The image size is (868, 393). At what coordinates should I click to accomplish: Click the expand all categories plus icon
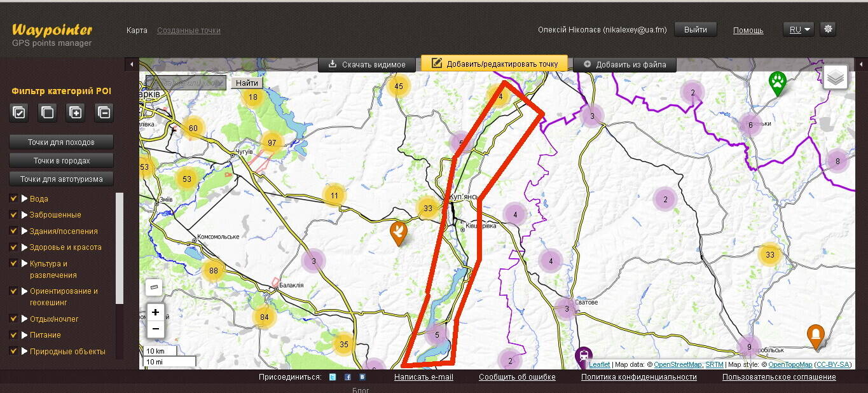coord(76,113)
